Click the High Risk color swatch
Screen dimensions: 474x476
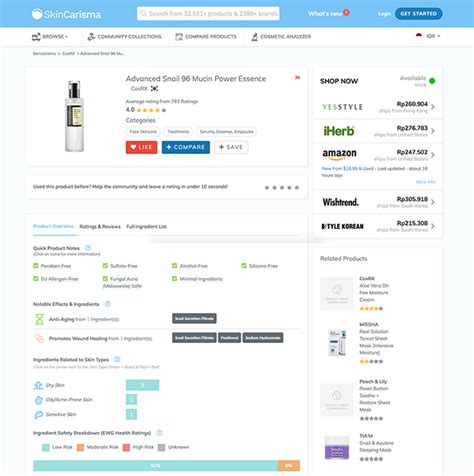click(x=126, y=447)
